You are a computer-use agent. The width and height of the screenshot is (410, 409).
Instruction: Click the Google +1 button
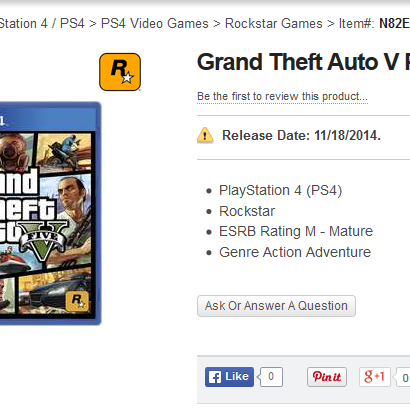(x=375, y=377)
